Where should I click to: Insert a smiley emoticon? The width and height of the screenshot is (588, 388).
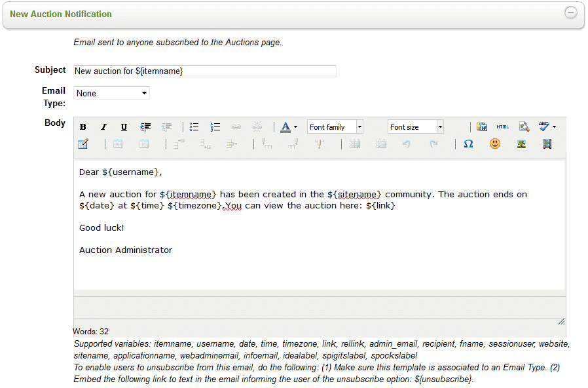coord(495,144)
